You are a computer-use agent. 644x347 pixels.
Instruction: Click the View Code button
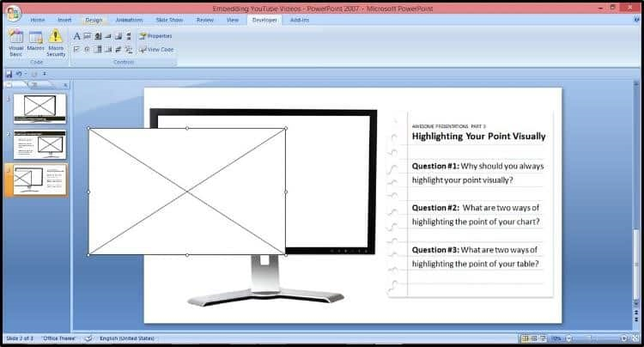[x=155, y=49]
